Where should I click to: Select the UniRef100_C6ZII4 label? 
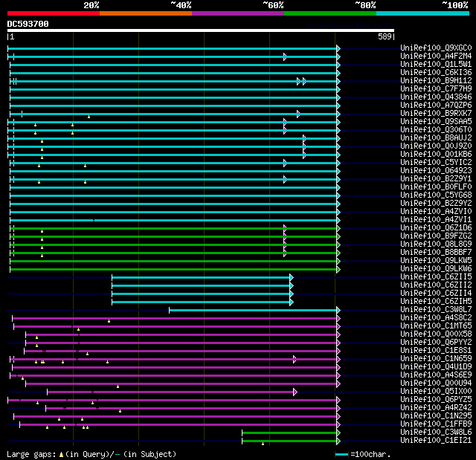436,294
